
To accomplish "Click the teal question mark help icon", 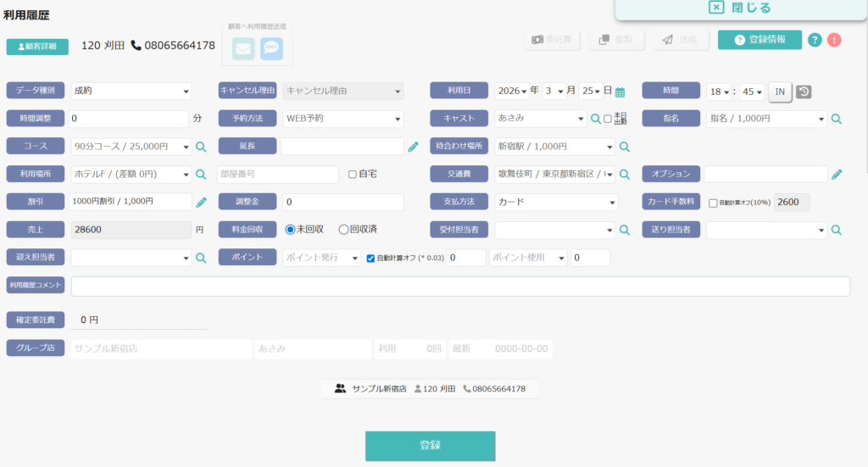I will (x=815, y=40).
